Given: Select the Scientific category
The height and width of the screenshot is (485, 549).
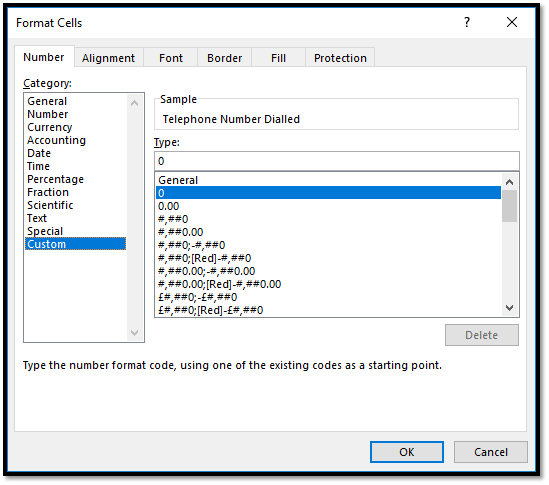Looking at the screenshot, I should click(x=75, y=205).
